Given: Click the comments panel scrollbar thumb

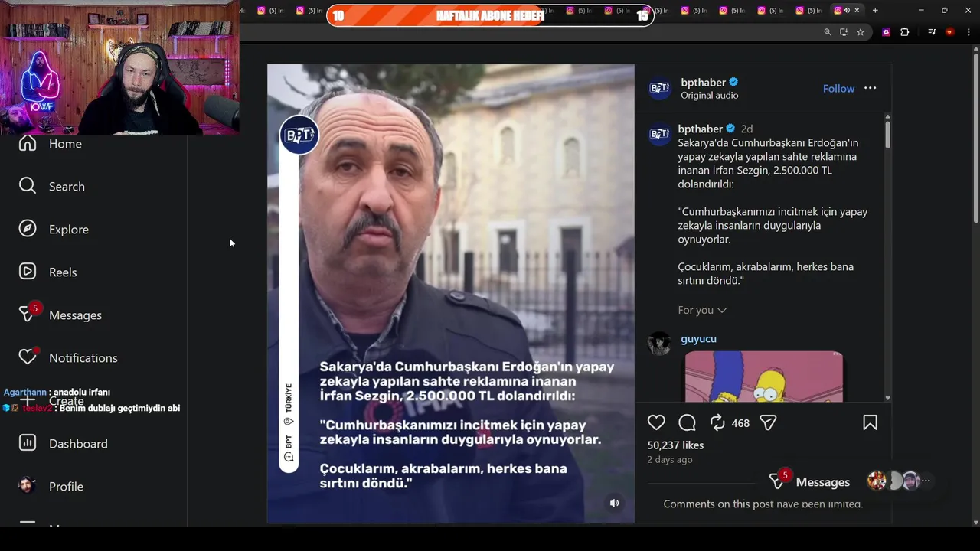Looking at the screenshot, I should (x=887, y=134).
